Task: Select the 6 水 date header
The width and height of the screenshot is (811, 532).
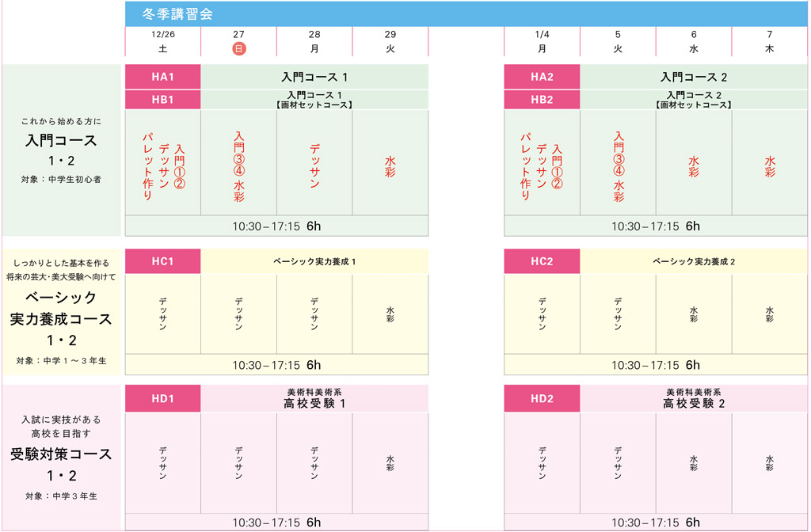Action: (x=694, y=41)
